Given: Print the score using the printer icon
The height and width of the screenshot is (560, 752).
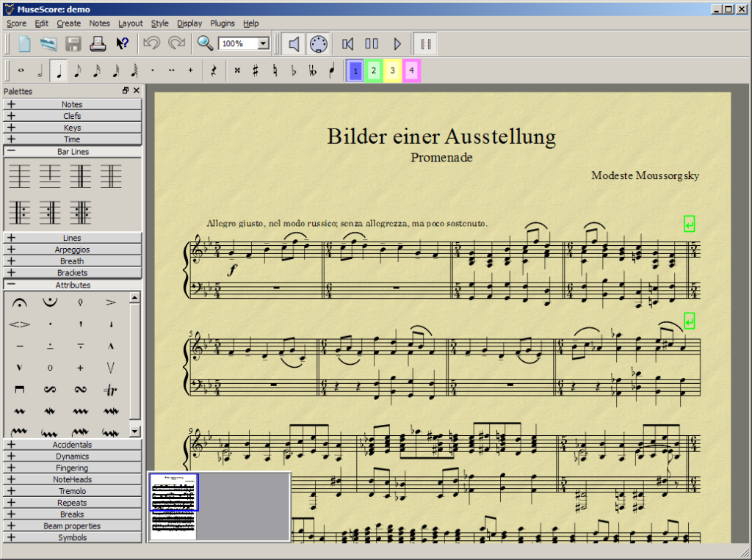Looking at the screenshot, I should (x=98, y=43).
